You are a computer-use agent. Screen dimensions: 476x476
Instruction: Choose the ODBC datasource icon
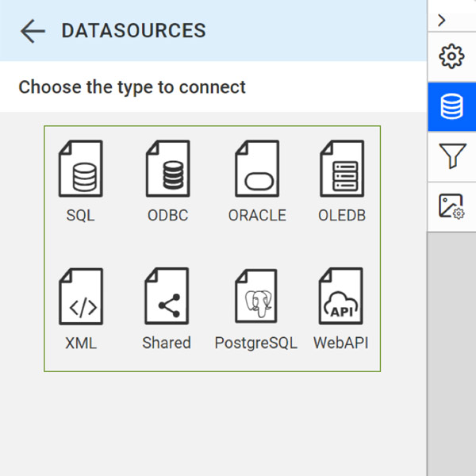point(168,170)
